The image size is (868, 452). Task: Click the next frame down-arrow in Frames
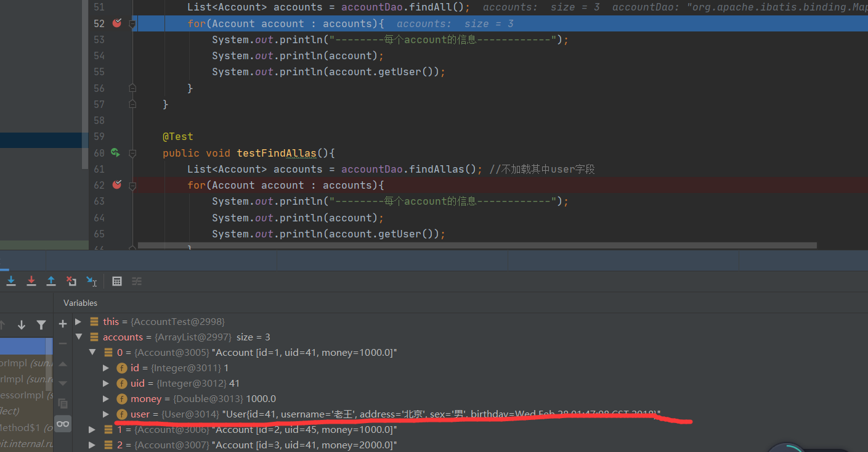tap(22, 324)
